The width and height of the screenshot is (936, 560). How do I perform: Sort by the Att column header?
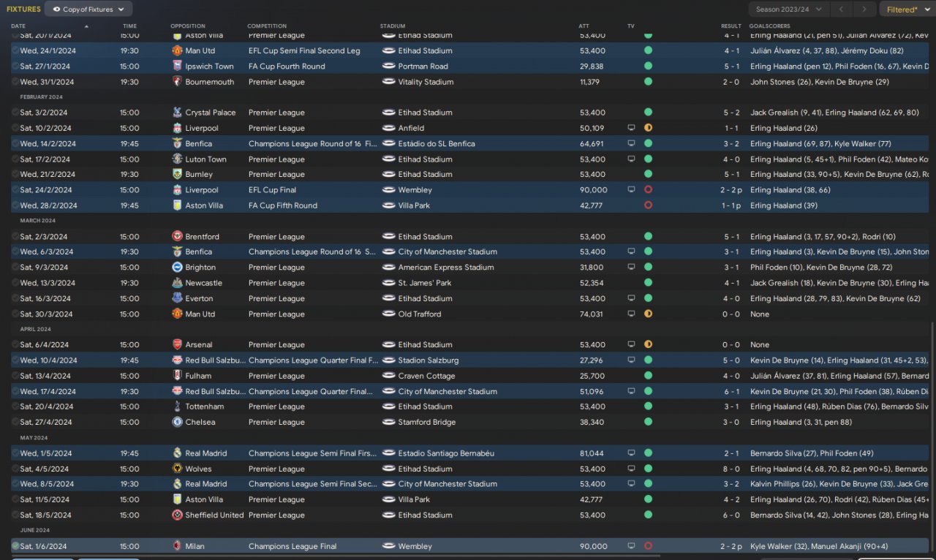(584, 26)
